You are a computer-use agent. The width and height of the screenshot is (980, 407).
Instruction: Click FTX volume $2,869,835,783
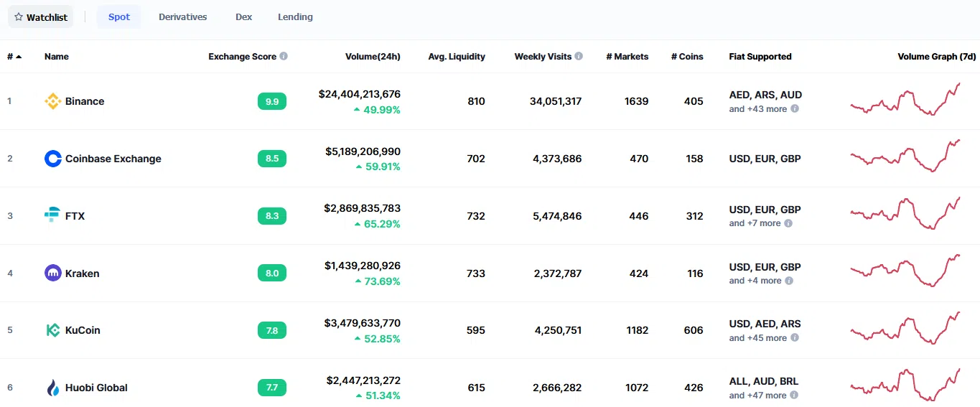(x=363, y=208)
